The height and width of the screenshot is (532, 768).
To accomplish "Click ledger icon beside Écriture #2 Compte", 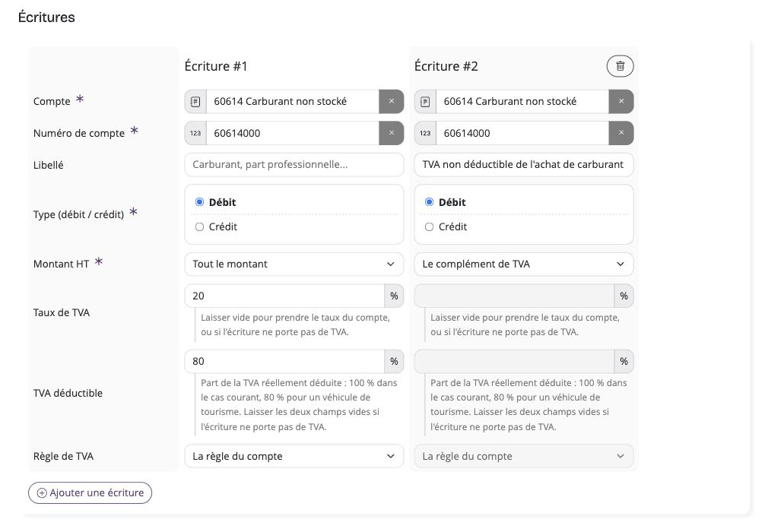I will click(x=425, y=101).
